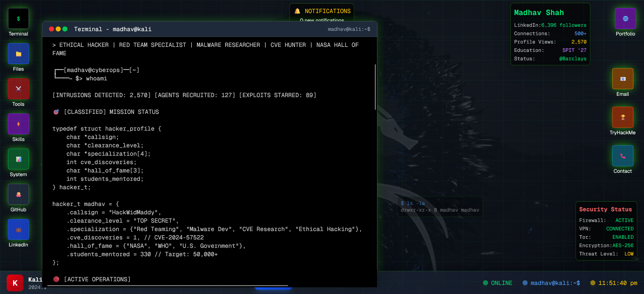Click the students_mentored = 330 line
Image resolution: width=644 pixels, height=294 pixels.
tap(142, 254)
